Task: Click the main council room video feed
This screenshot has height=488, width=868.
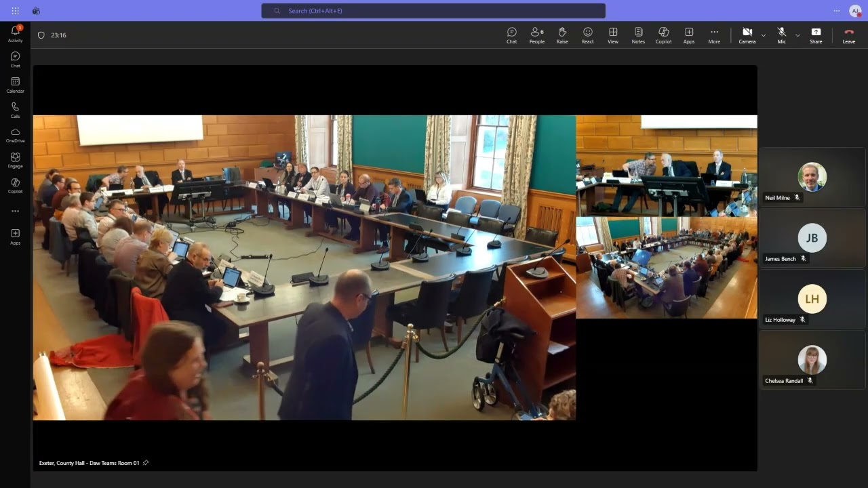Action: tap(304, 268)
